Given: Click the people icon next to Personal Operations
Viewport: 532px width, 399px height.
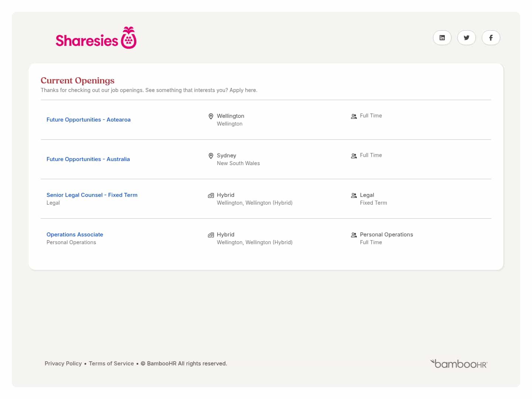Looking at the screenshot, I should (354, 235).
